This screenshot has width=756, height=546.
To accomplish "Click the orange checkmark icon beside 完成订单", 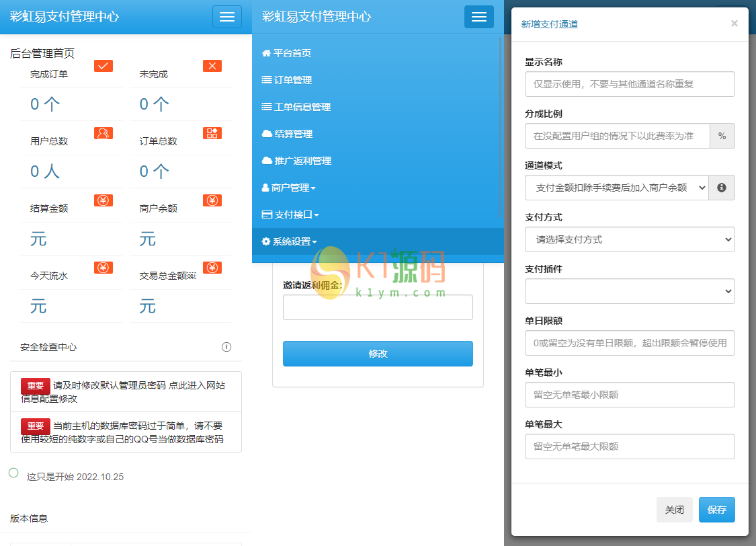I will 103,66.
